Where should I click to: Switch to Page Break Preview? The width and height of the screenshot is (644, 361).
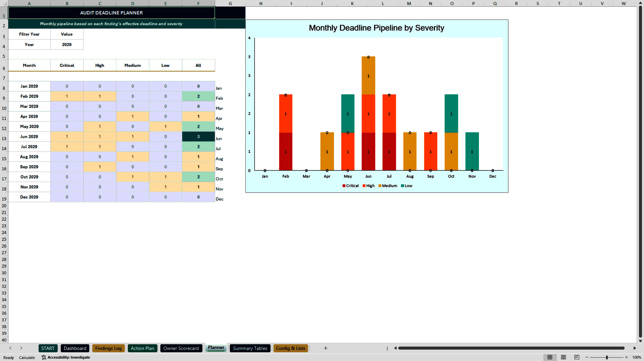click(577, 357)
